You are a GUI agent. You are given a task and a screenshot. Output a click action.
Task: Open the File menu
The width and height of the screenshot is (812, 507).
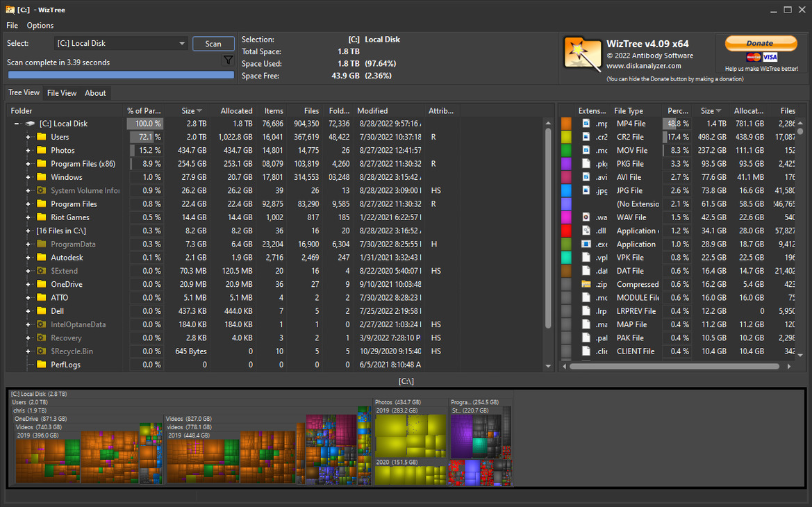click(x=12, y=26)
